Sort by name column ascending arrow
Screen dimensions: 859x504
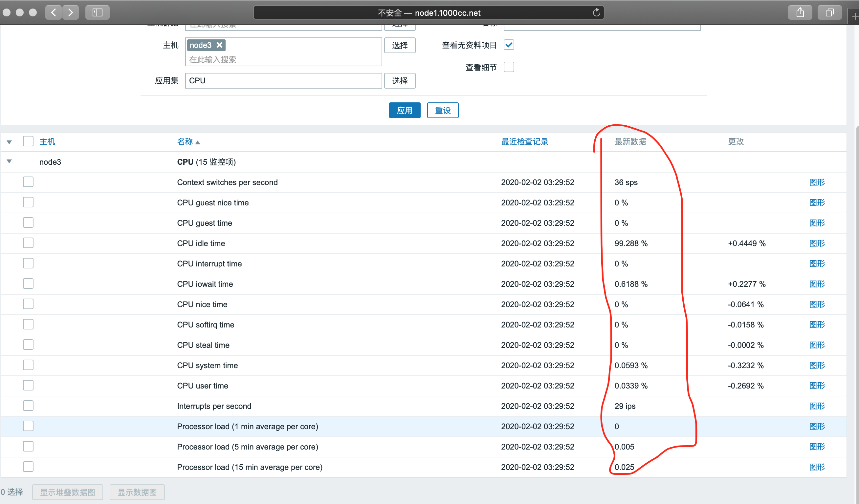pos(198,142)
